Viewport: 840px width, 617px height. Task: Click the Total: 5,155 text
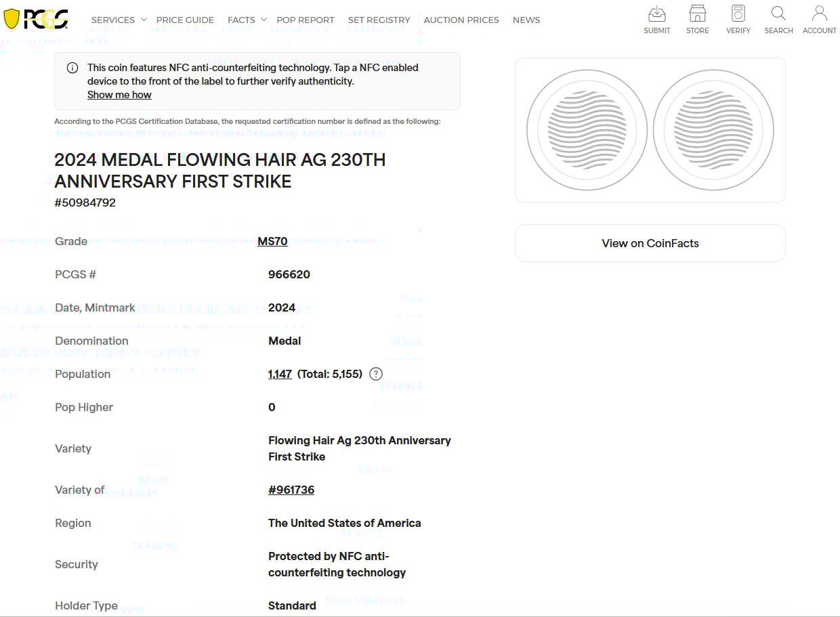330,374
